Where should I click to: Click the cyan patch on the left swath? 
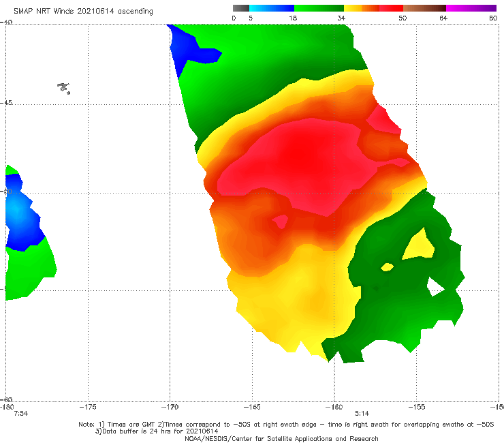pos(14,209)
